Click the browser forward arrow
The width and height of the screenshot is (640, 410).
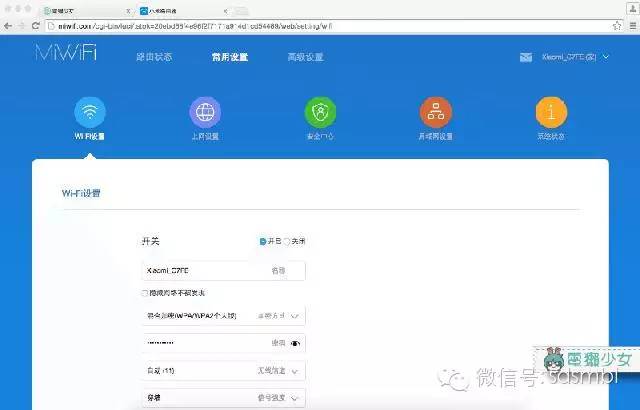point(21,26)
